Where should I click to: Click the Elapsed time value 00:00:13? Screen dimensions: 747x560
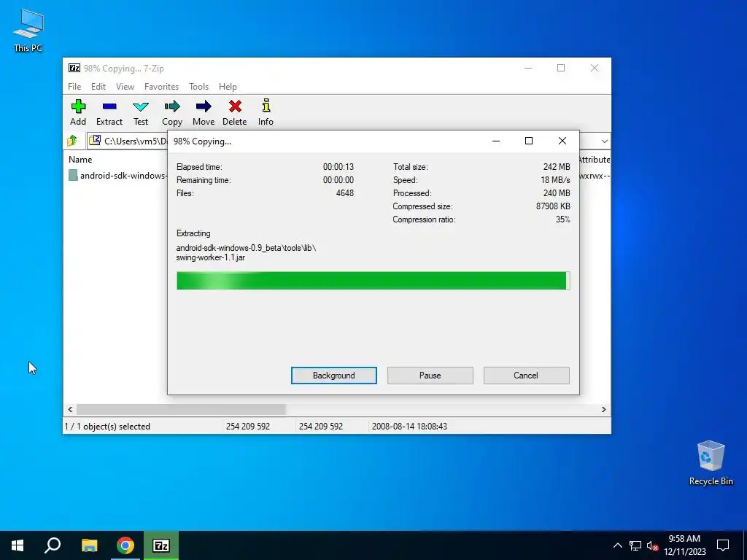338,167
